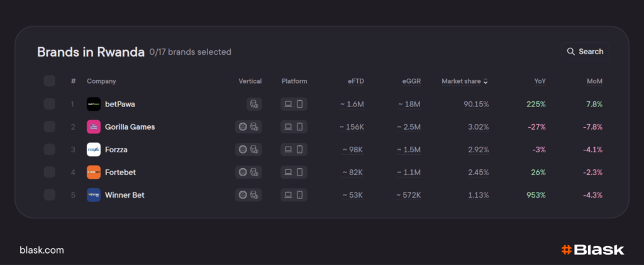Click the eGGR column header
Screen dimensions: 644x265
click(x=411, y=81)
